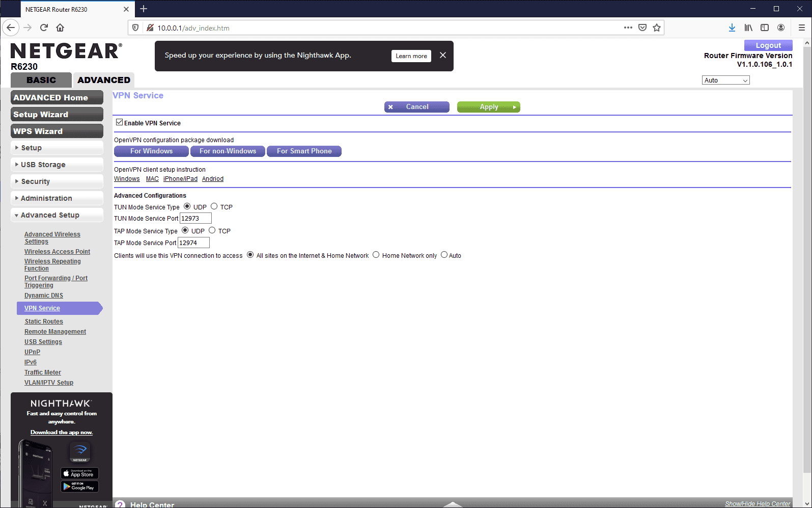Choose All sites on the Internet & Home Network
The width and height of the screenshot is (812, 508).
click(250, 255)
